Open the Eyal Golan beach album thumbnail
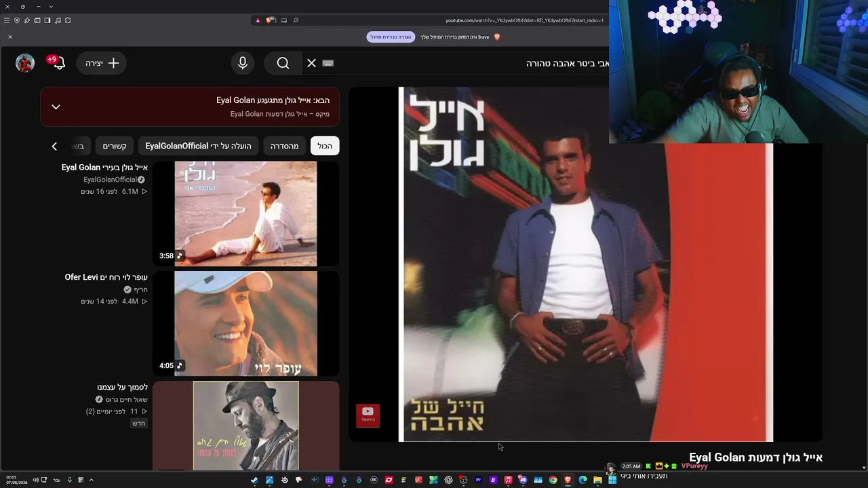The image size is (868, 488). [x=245, y=213]
